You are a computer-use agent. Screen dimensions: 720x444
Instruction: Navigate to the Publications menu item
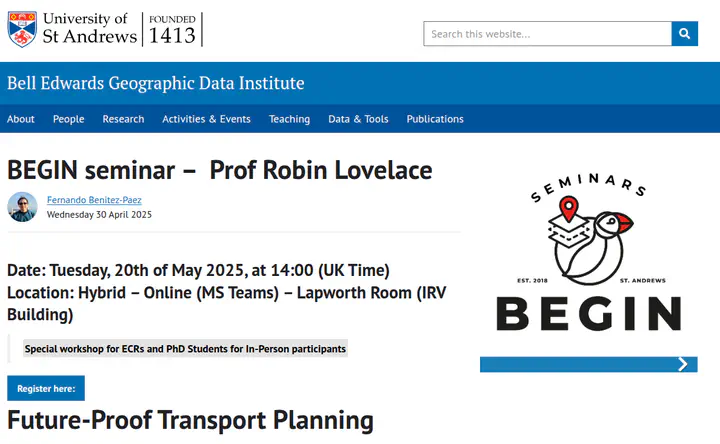pyautogui.click(x=435, y=119)
